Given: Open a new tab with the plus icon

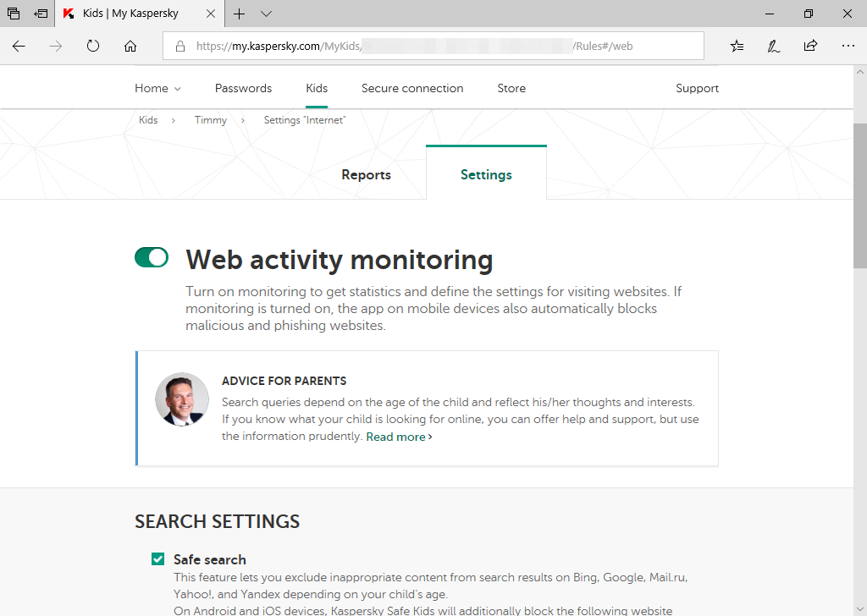Looking at the screenshot, I should 240,14.
